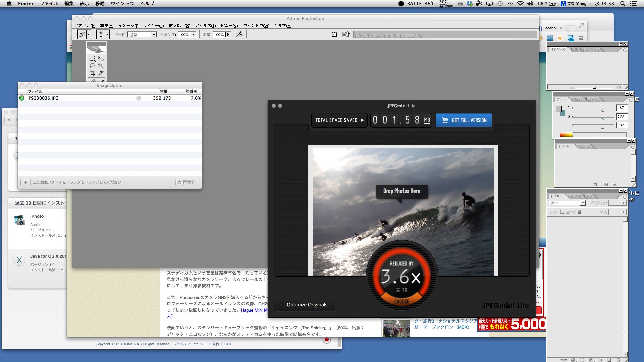This screenshot has width=644, height=362.
Task: Switch to the Channels (チャンネル) tab
Action: (575, 196)
